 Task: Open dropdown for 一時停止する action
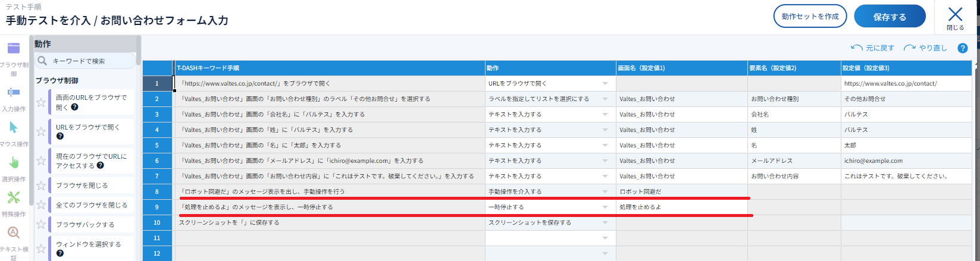(x=605, y=207)
